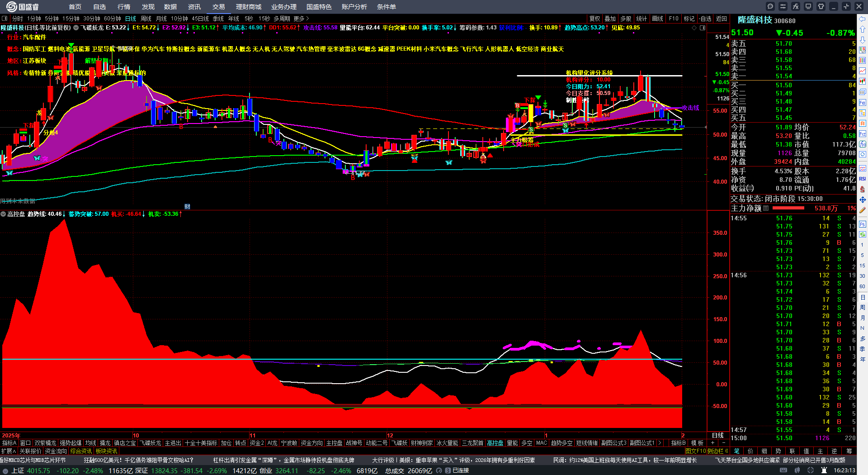The image size is (868, 475).
Task: Select 周 period in right sidebar
Action: [x=863, y=308]
